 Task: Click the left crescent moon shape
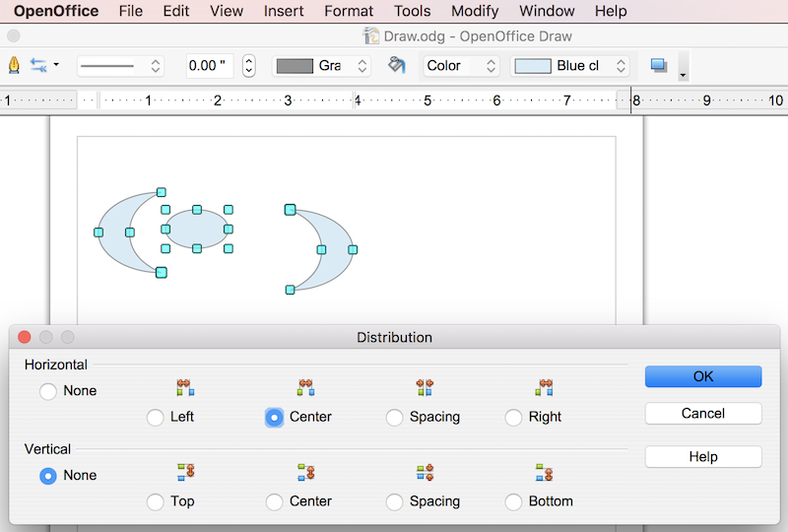point(113,233)
